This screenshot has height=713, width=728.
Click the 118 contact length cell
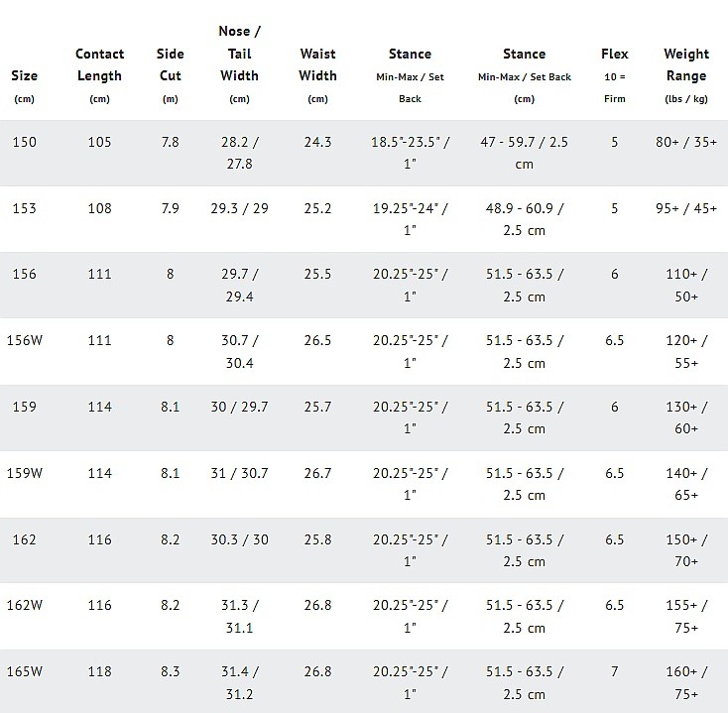(x=99, y=671)
